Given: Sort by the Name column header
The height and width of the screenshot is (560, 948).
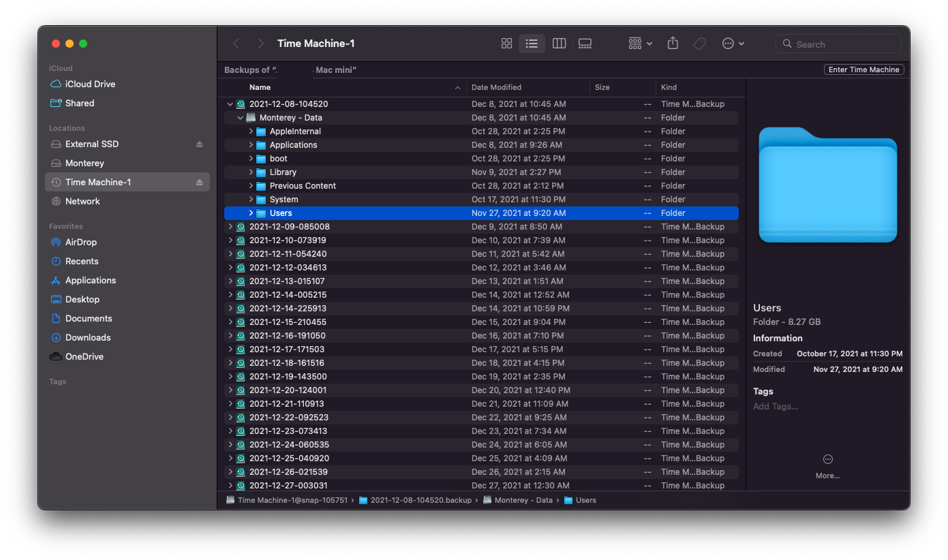Looking at the screenshot, I should tap(345, 87).
